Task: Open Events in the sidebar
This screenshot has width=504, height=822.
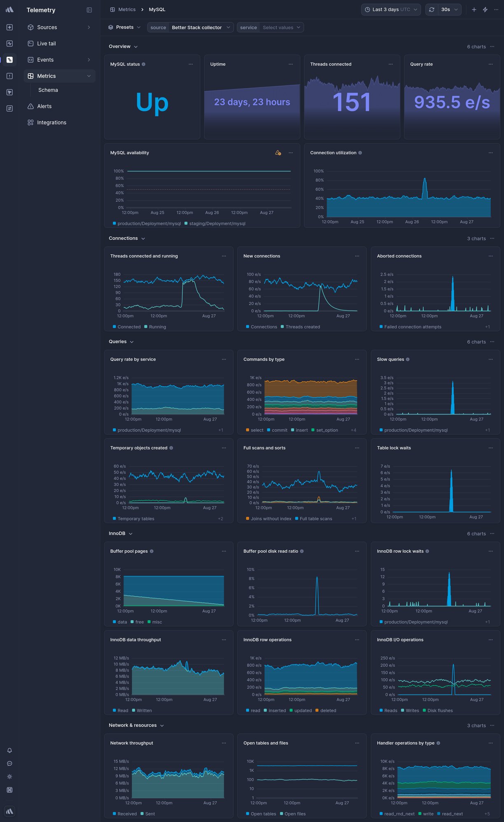Action: tap(59, 60)
